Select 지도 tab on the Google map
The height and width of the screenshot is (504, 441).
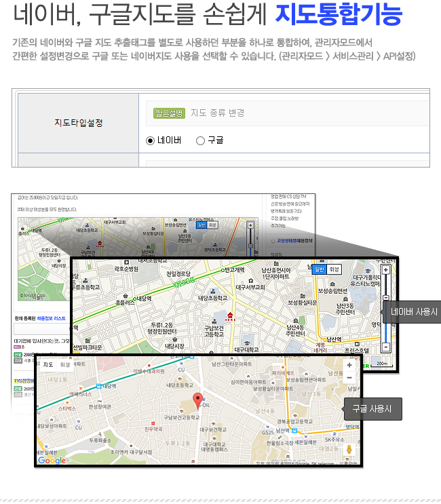(x=48, y=364)
